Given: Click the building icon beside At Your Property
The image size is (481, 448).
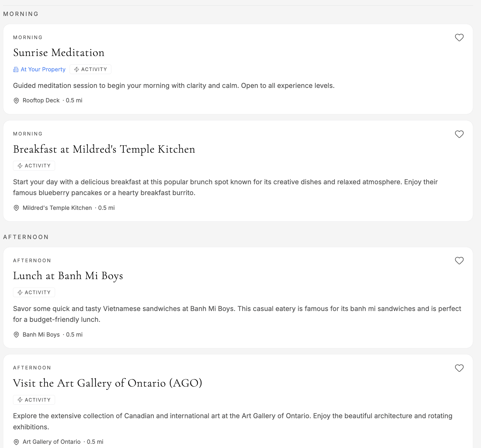Looking at the screenshot, I should (x=16, y=70).
